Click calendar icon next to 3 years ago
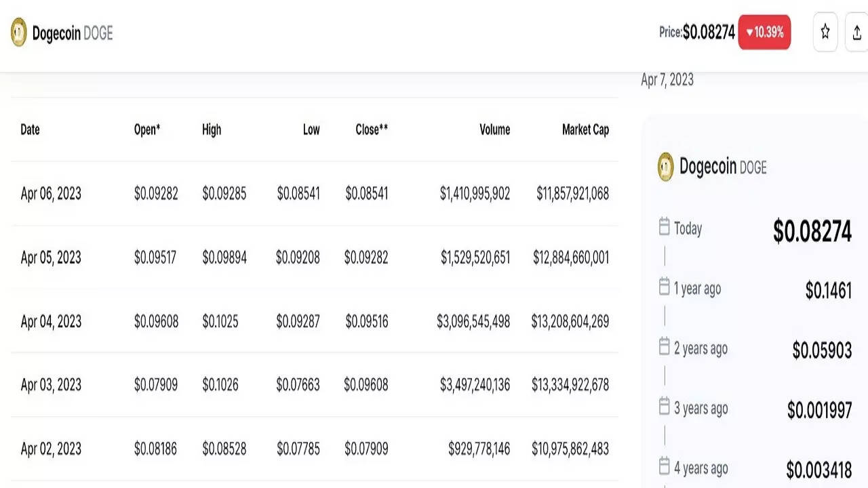 coord(665,407)
